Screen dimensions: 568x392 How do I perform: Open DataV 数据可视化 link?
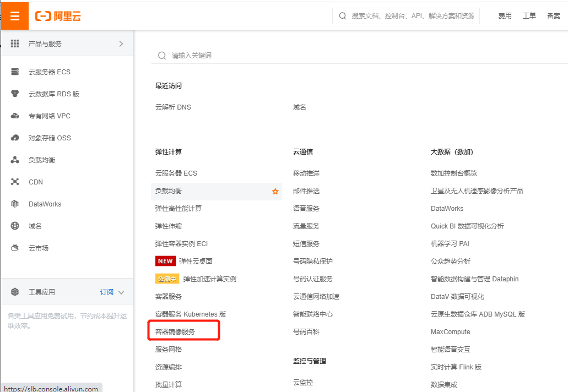pyautogui.click(x=457, y=296)
